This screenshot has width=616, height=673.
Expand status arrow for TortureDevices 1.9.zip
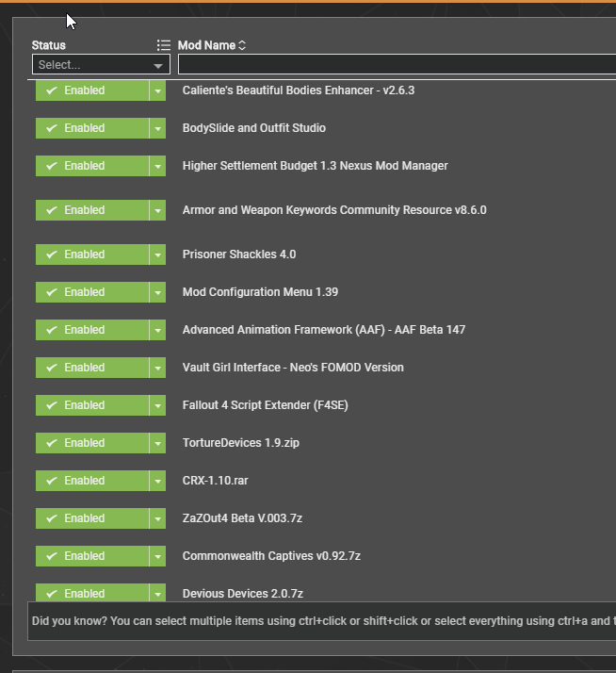(157, 443)
